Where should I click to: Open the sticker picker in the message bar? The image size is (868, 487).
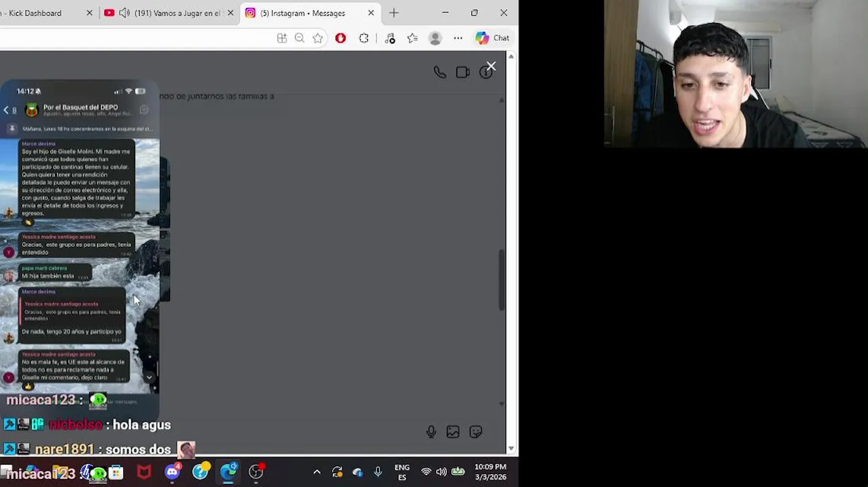click(x=476, y=432)
